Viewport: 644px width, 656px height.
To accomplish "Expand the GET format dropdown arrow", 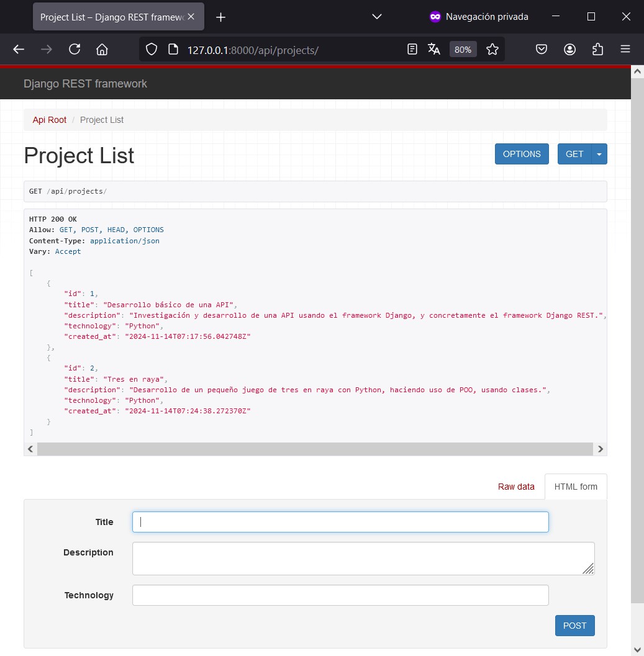I will [x=599, y=154].
